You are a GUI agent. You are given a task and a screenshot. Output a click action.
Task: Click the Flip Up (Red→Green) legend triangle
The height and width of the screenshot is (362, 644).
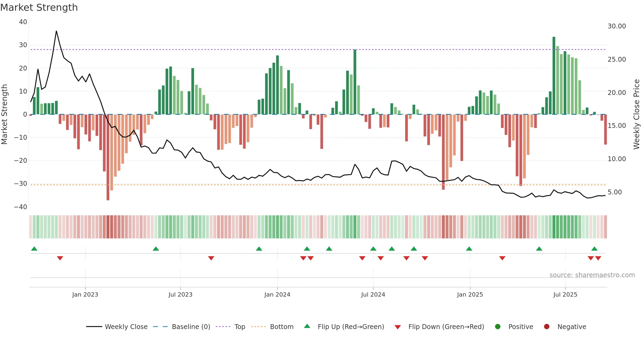click(x=307, y=326)
